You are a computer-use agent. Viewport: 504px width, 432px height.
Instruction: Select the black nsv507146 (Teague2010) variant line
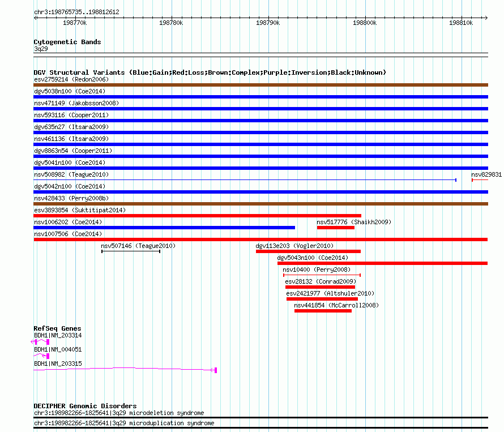click(131, 251)
